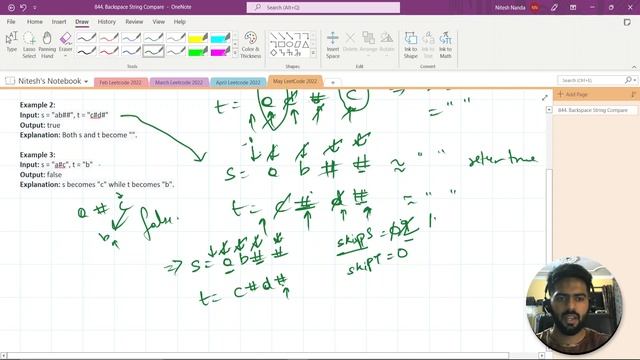The image size is (640, 360).
Task: Open the sticky notes feed icon
Action: pyautogui.click(x=627, y=22)
